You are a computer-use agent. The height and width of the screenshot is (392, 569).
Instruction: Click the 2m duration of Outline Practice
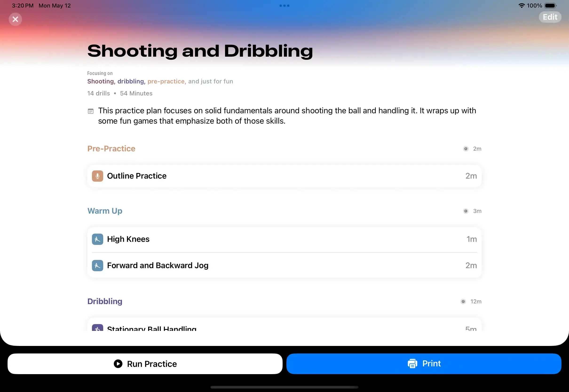coord(471,176)
